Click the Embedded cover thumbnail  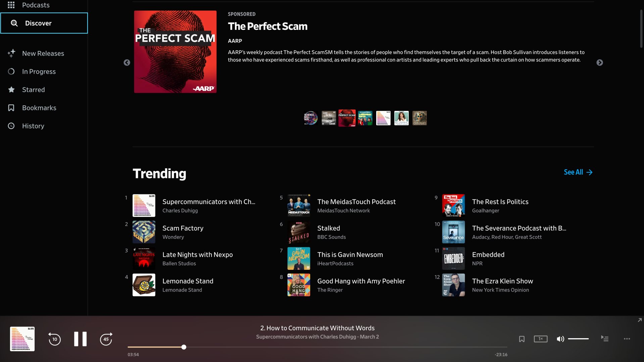point(453,258)
